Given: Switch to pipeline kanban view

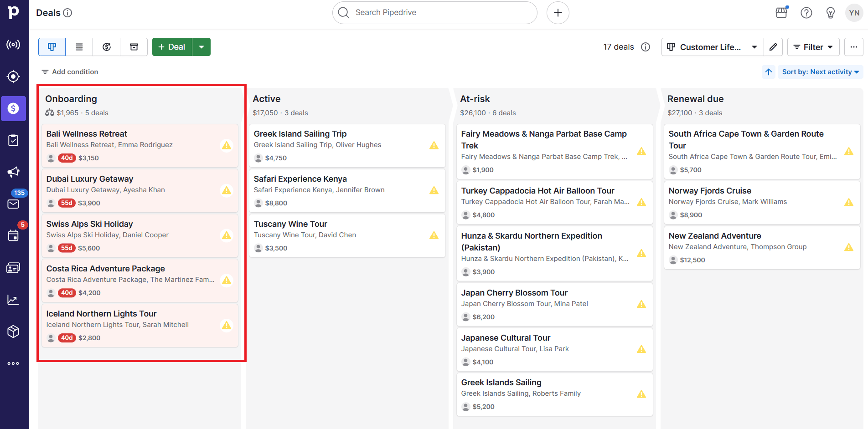Looking at the screenshot, I should (x=52, y=47).
